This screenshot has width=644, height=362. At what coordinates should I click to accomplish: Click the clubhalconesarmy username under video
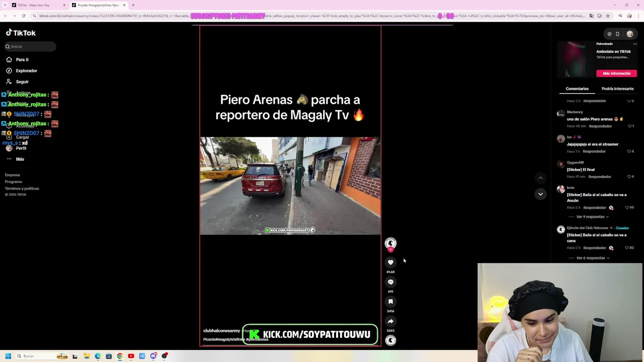pos(221,331)
